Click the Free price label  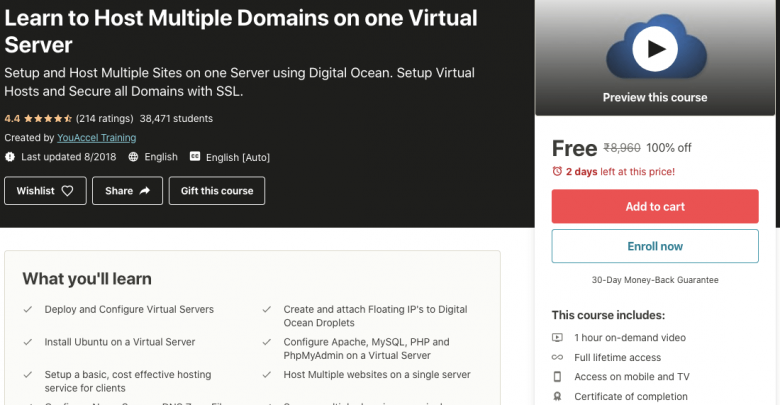[574, 148]
